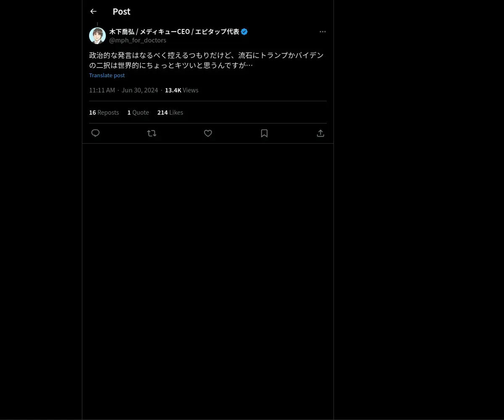
Task: Share the post via the share icon
Action: (x=320, y=133)
